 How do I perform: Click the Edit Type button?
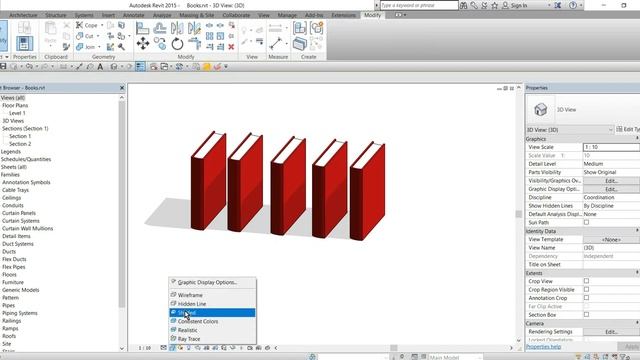(628, 129)
